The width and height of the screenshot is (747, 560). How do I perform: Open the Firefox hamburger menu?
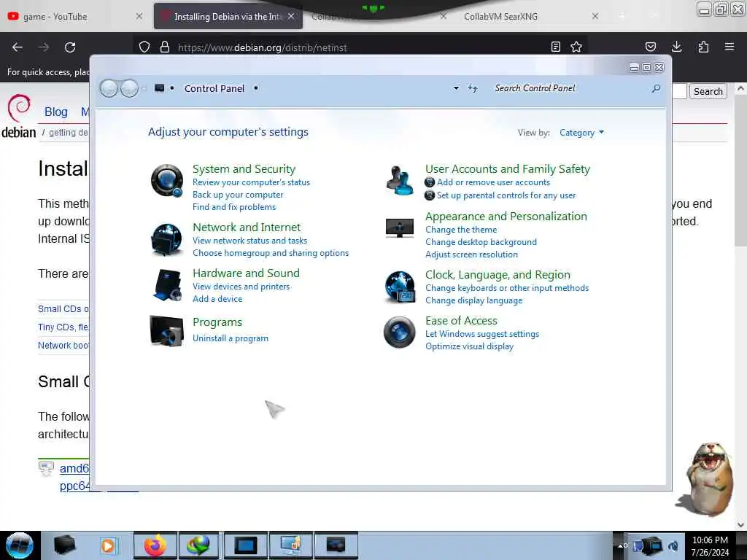729,47
